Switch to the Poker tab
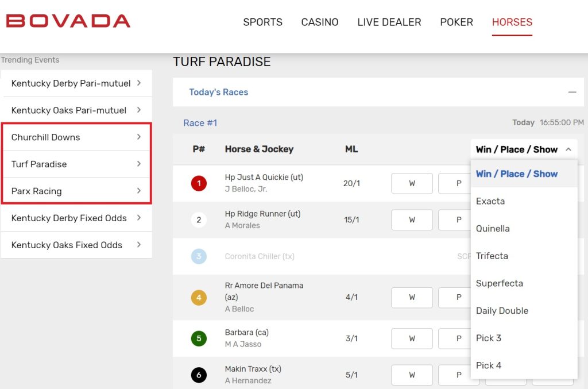The width and height of the screenshot is (588, 389). 457,22
